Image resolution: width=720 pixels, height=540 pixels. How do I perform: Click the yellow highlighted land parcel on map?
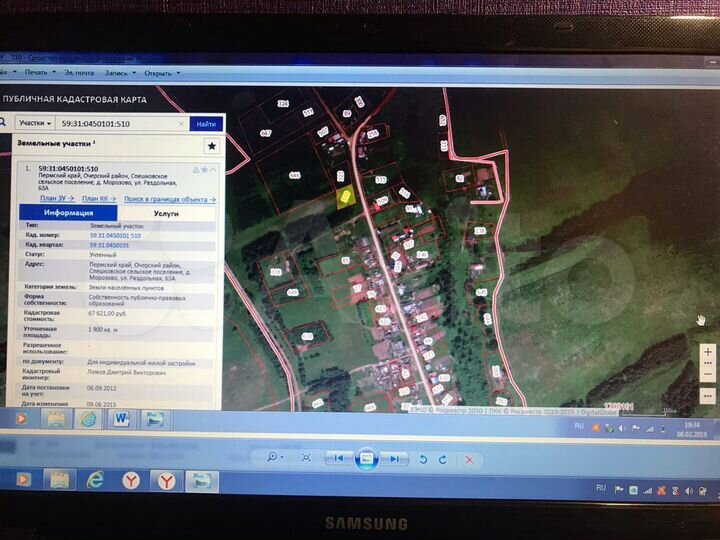click(343, 197)
